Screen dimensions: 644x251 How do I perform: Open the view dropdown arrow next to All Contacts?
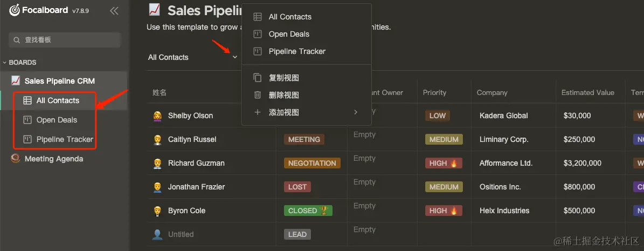tap(235, 57)
